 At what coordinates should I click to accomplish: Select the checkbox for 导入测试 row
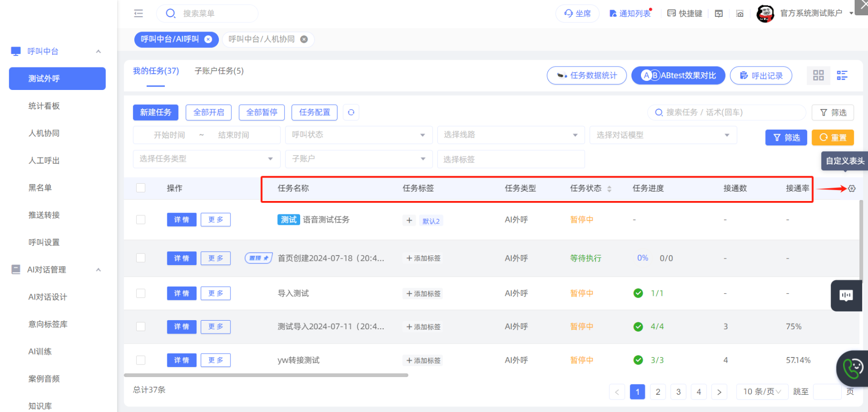pos(141,293)
